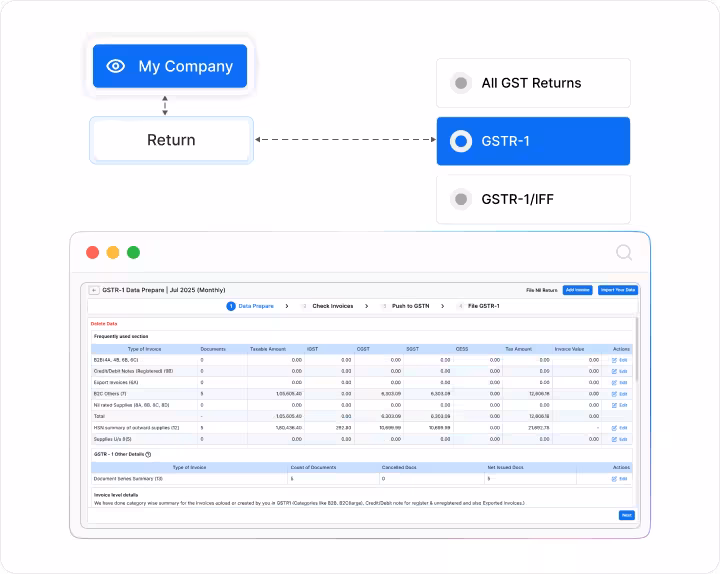Viewport: 720px width, 574px height.
Task: Go back using the arrow beside GSTR-1 Data Prepare
Action: [94, 290]
